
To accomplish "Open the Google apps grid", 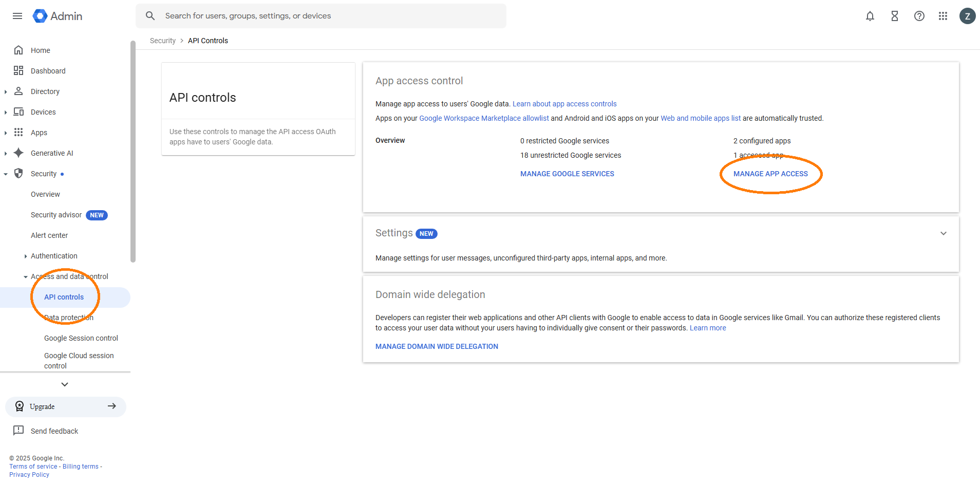I will [943, 16].
